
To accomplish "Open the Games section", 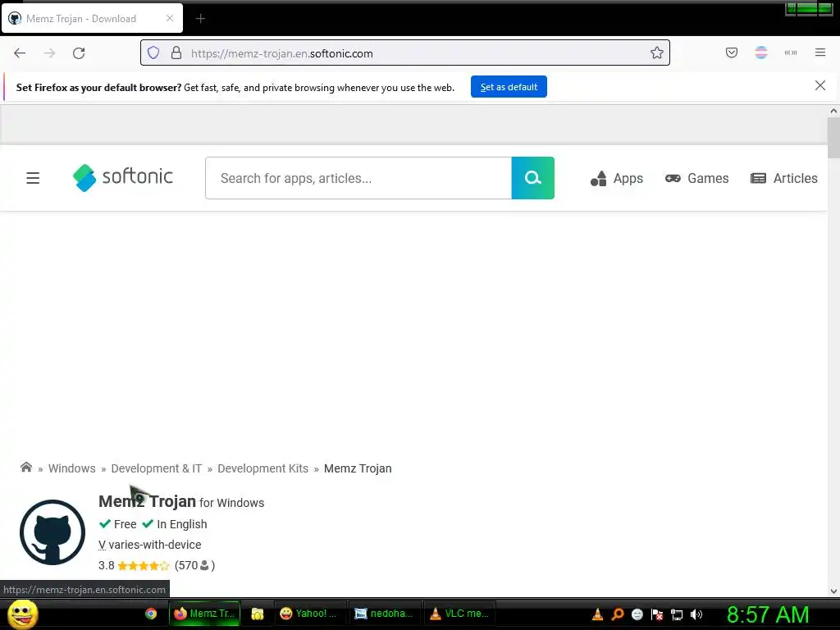I will coord(697,178).
